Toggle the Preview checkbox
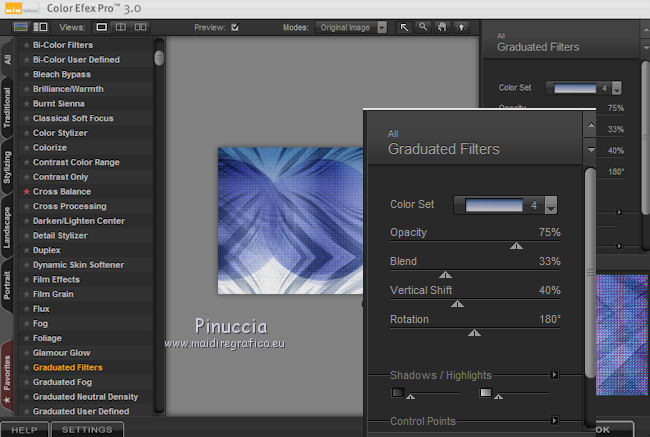650x437 pixels. pyautogui.click(x=235, y=28)
